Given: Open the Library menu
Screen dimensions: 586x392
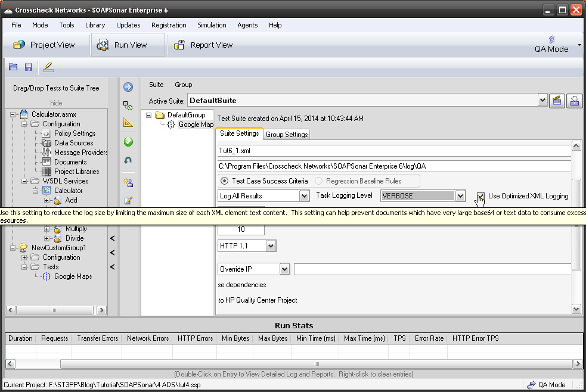Looking at the screenshot, I should pyautogui.click(x=95, y=25).
